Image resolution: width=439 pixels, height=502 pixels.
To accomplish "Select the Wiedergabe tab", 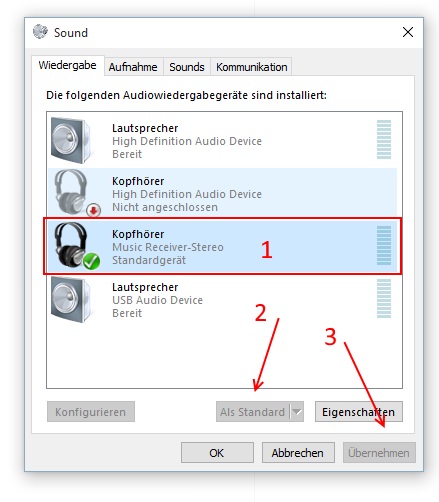I will pos(68,65).
